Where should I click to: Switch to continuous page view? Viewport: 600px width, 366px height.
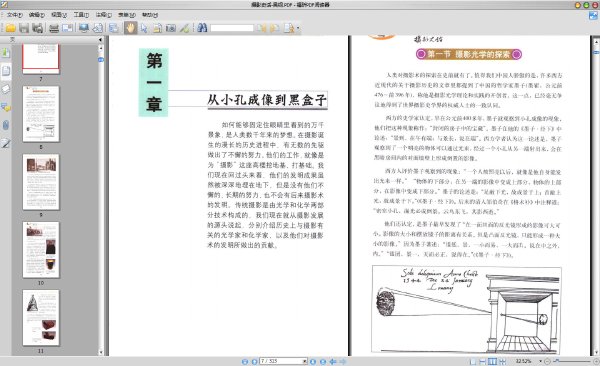coord(483,361)
